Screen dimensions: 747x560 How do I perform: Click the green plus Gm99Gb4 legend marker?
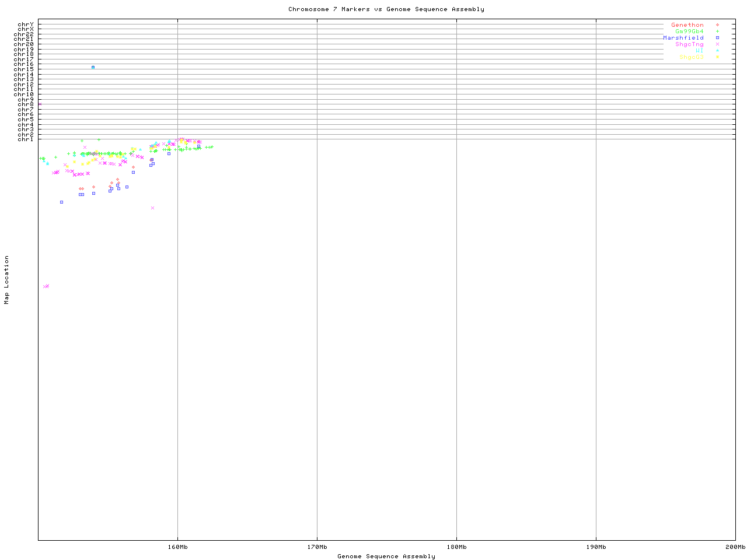(x=717, y=32)
